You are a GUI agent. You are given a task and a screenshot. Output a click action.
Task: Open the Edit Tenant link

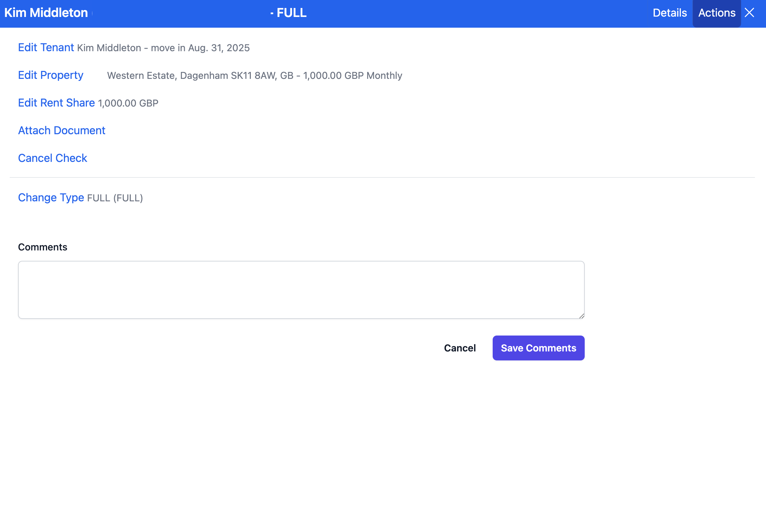click(x=46, y=47)
